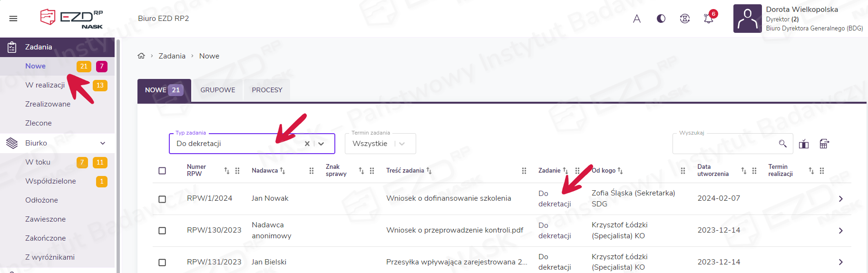Click the search magnifier icon
Image resolution: width=868 pixels, height=273 pixels.
(x=782, y=144)
